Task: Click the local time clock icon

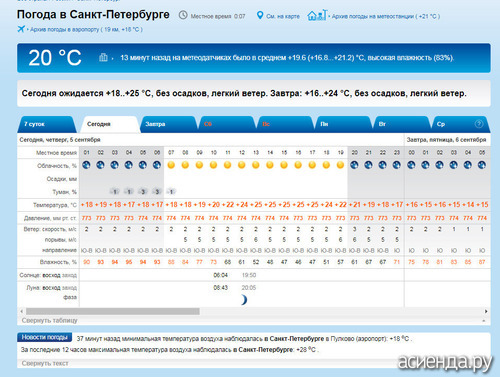Action: [183, 15]
